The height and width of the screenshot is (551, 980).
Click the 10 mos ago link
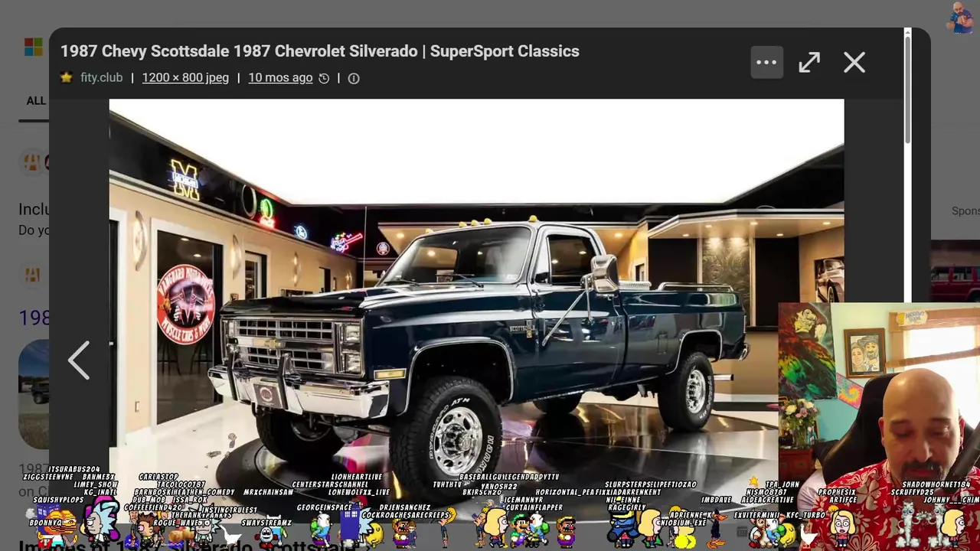pyautogui.click(x=280, y=77)
